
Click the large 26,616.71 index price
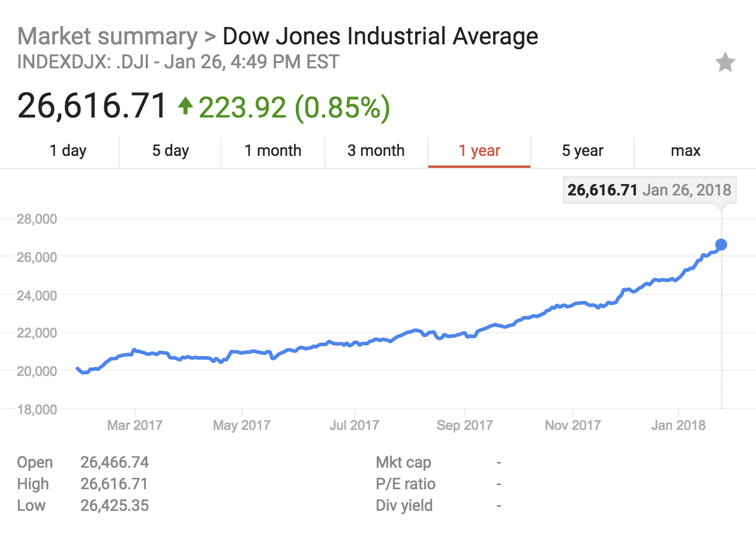(92, 107)
